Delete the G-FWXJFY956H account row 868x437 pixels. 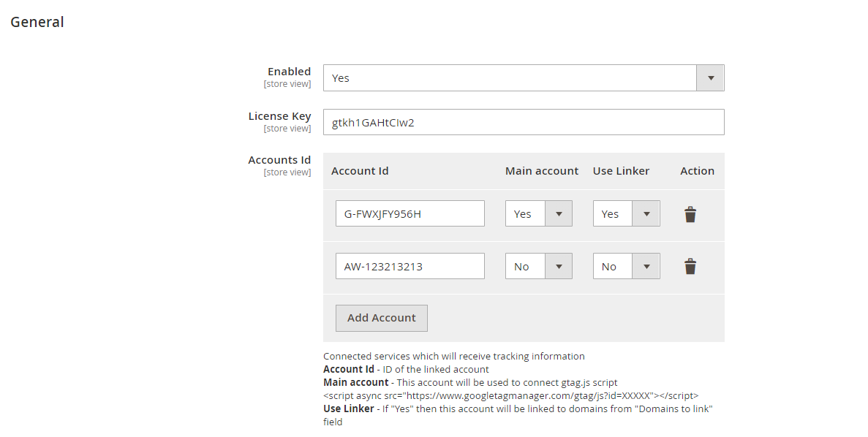click(x=690, y=214)
